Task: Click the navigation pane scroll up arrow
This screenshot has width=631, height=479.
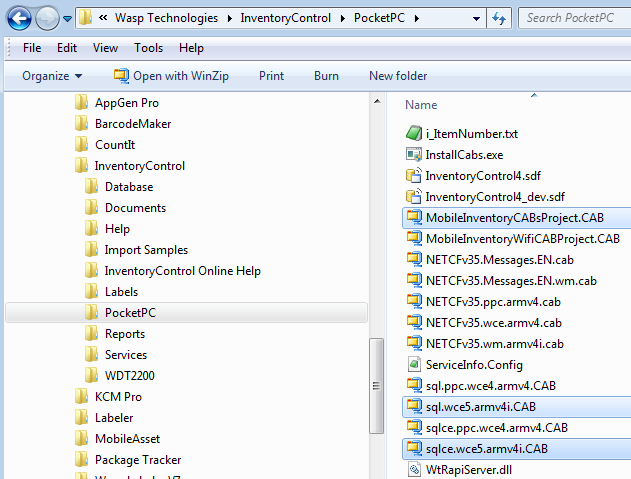Action: point(377,101)
